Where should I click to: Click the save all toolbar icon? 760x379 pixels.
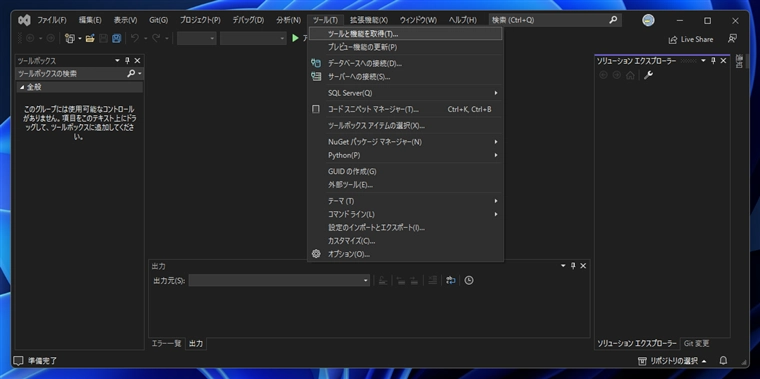point(116,38)
